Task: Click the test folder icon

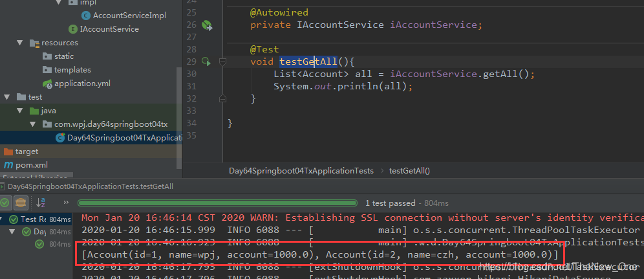Action: tap(21, 97)
